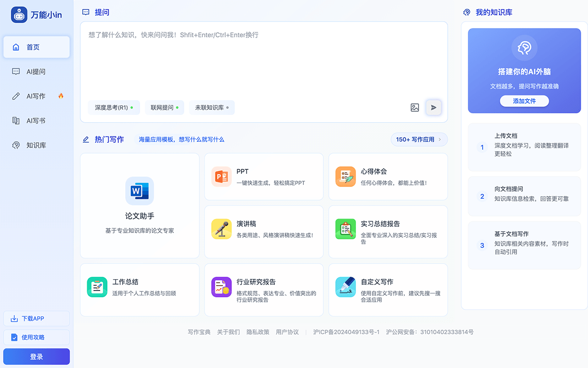Click the home house icon in the sidebar
588x368 pixels.
click(x=16, y=47)
